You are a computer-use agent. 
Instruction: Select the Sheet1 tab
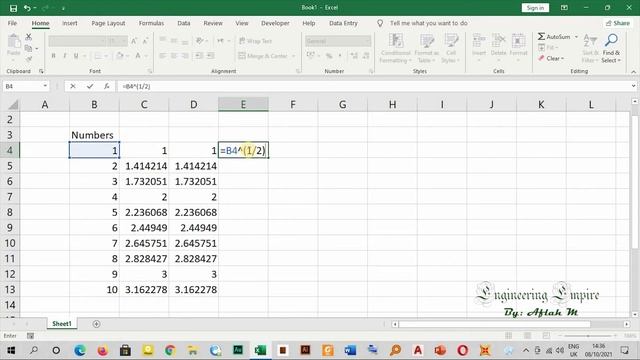pos(62,324)
